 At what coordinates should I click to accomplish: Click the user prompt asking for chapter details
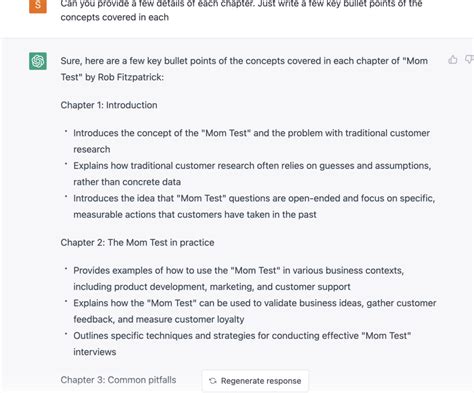[x=241, y=10]
